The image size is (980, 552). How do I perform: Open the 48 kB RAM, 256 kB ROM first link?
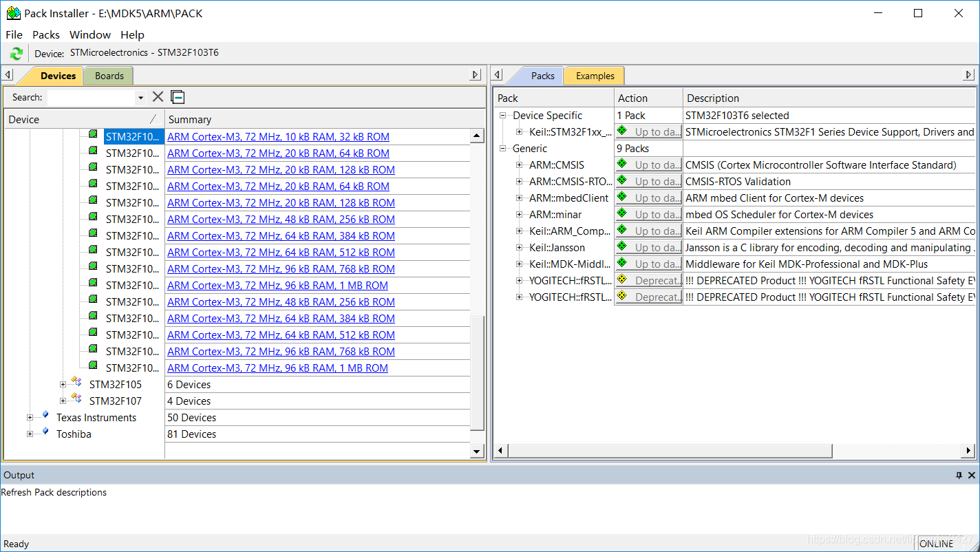(x=281, y=220)
